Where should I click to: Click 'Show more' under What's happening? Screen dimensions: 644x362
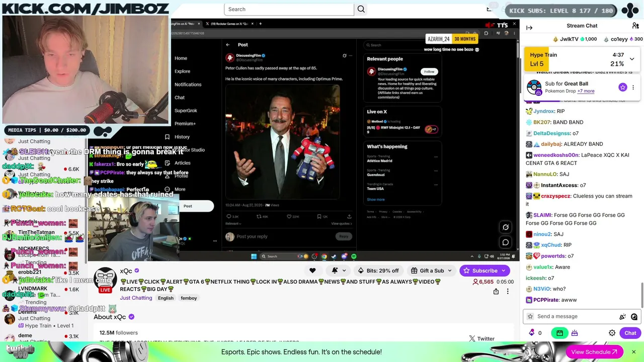click(376, 200)
